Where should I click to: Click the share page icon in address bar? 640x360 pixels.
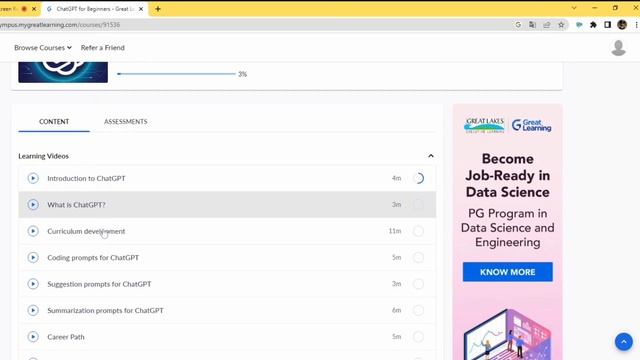547,25
